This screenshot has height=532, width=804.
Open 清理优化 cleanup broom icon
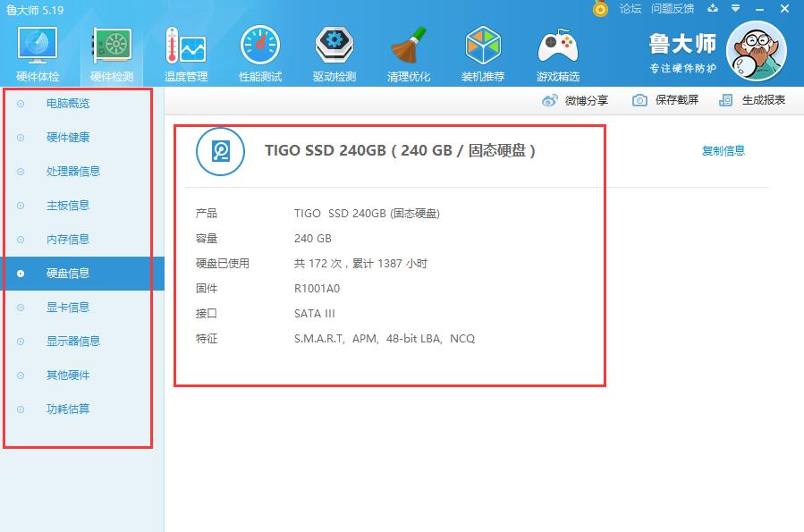click(409, 49)
